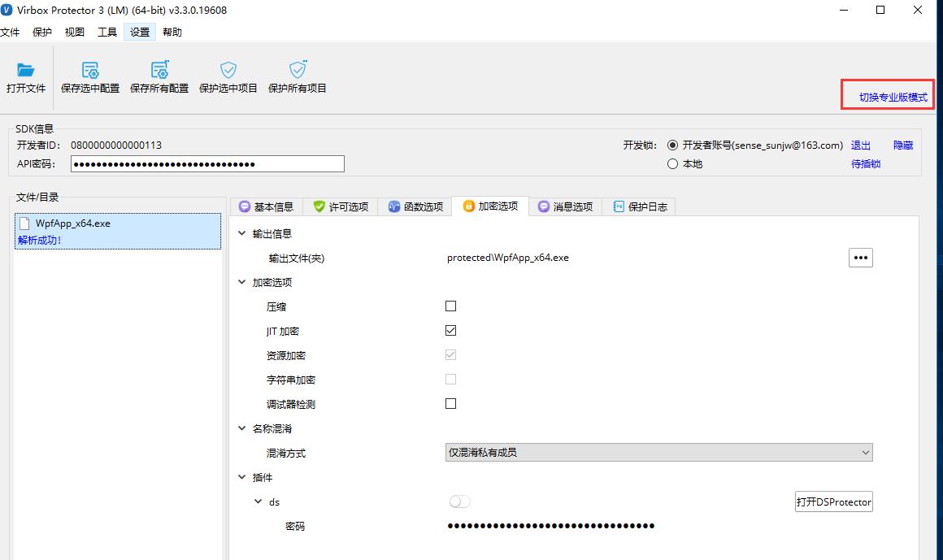Open the 帮助 menu
This screenshot has height=560, width=943.
[172, 32]
